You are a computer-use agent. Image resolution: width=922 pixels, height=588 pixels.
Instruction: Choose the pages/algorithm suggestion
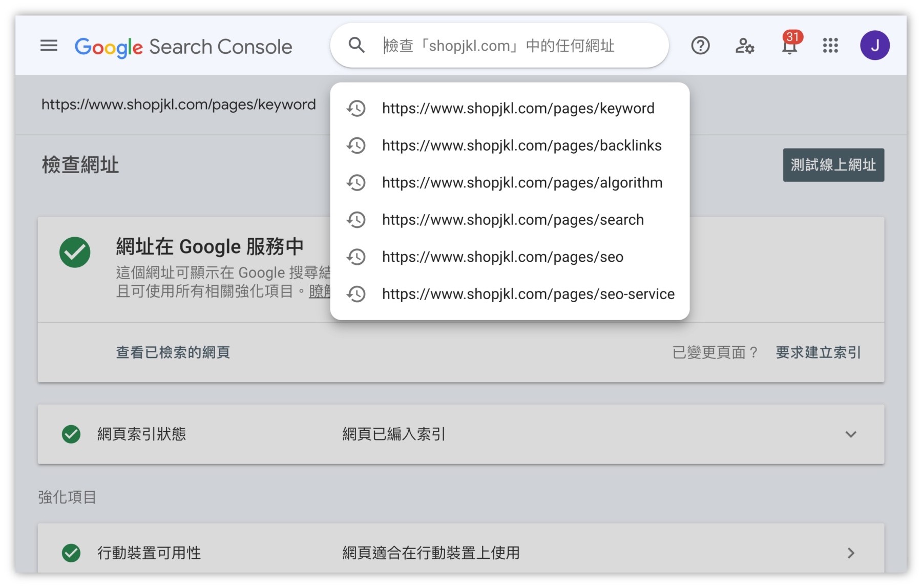(522, 183)
